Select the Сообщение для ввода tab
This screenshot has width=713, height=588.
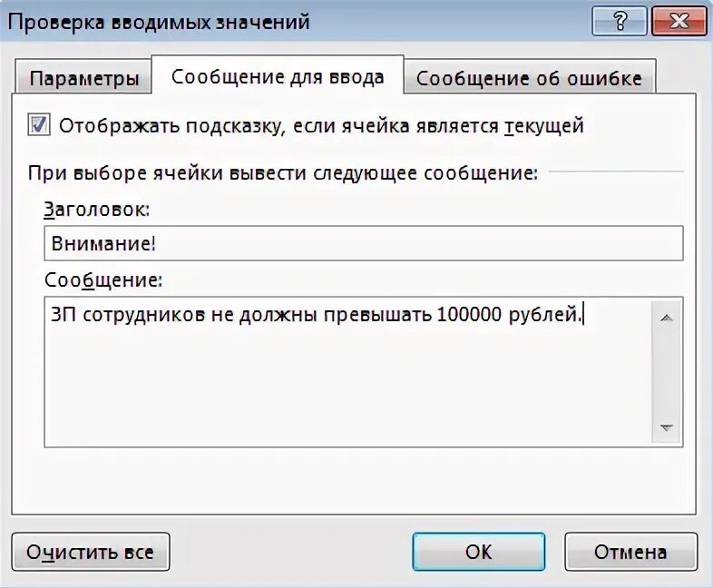pyautogui.click(x=278, y=76)
